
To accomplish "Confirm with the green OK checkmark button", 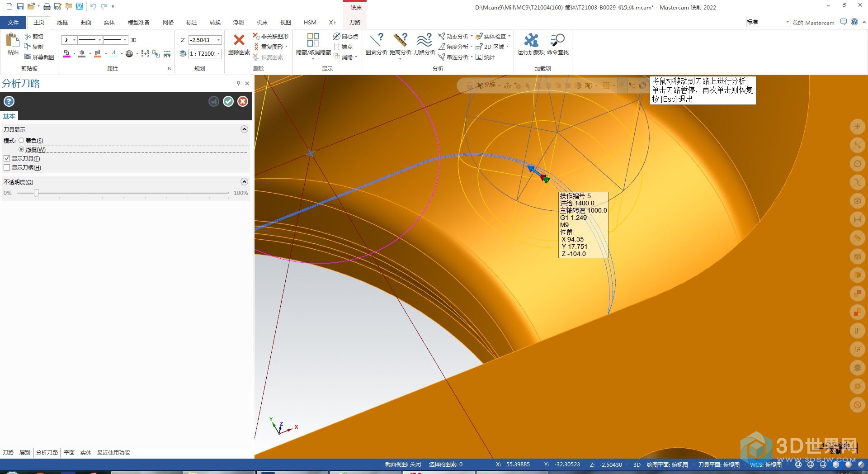I will pos(228,101).
